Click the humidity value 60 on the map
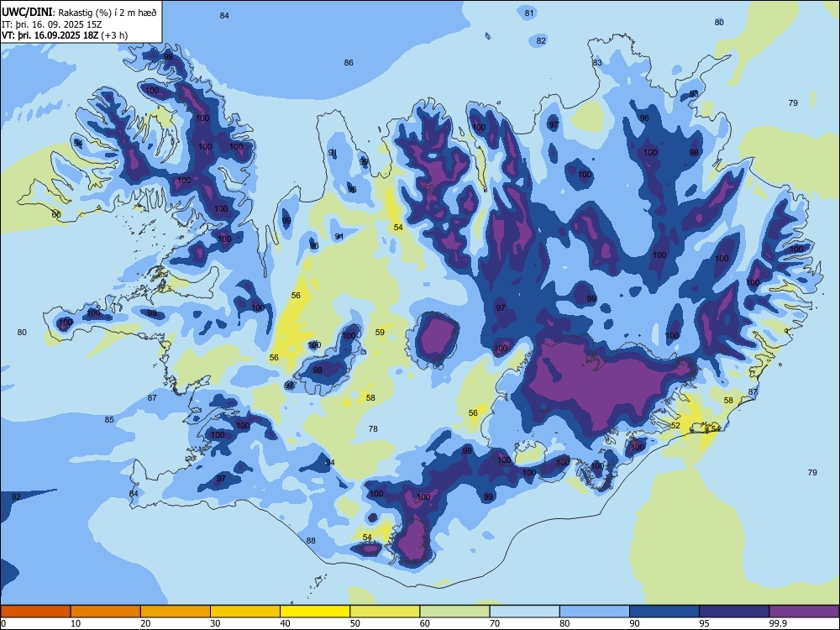Image resolution: width=840 pixels, height=630 pixels. (x=56, y=214)
